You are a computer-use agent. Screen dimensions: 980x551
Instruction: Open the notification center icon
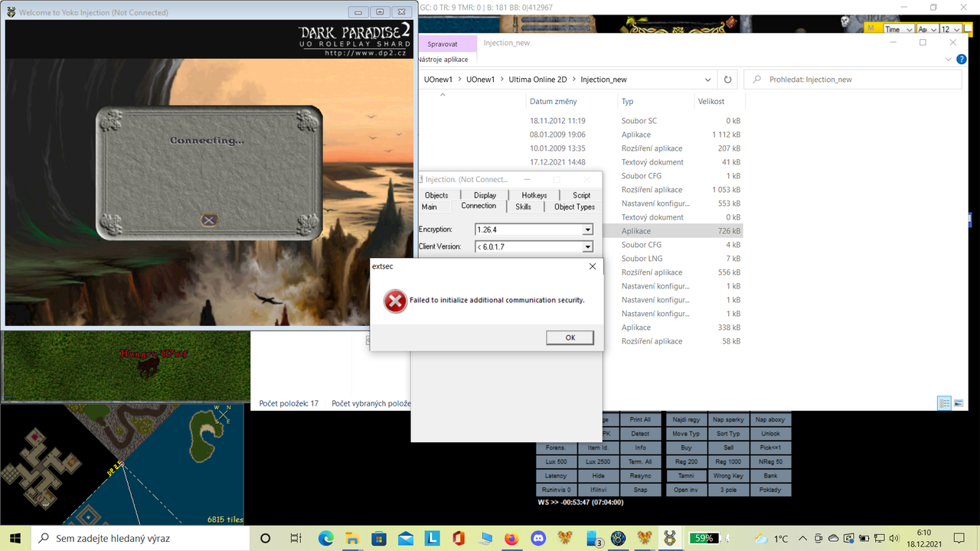click(x=959, y=538)
